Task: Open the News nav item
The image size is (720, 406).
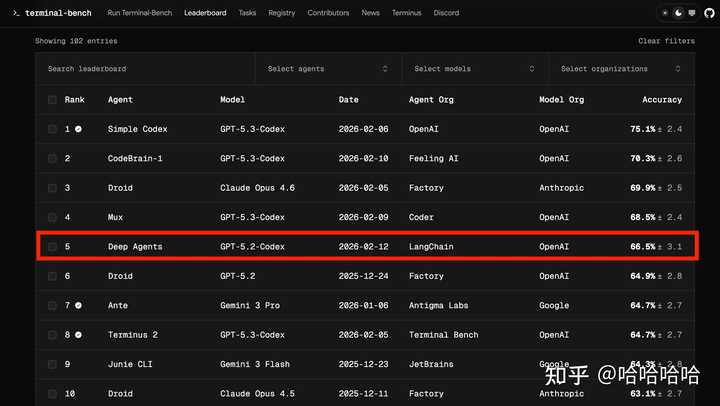Action: pos(370,13)
